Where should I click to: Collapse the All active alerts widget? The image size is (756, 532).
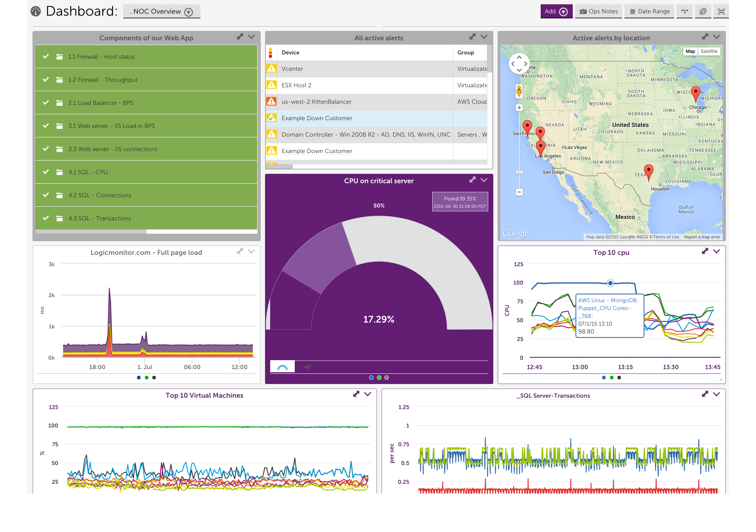[484, 37]
